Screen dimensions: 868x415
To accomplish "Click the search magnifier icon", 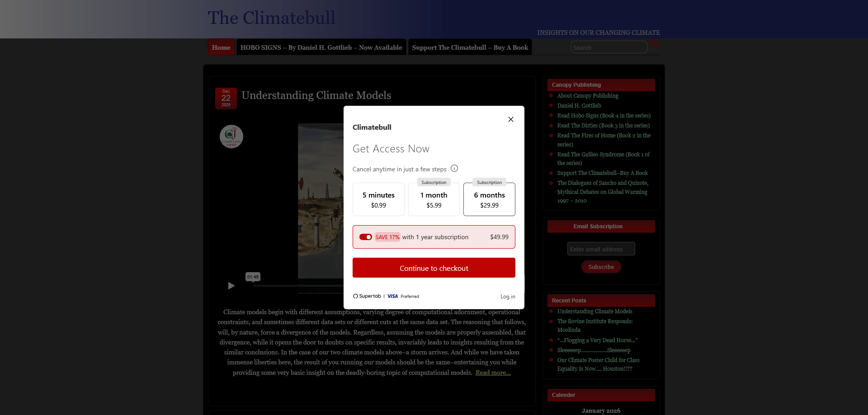I will pyautogui.click(x=654, y=44).
